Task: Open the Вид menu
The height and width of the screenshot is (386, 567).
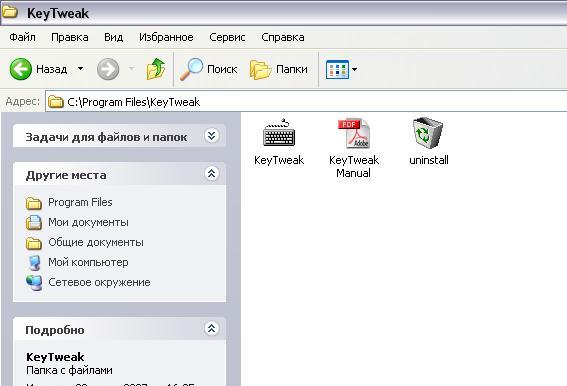Action: [x=114, y=37]
